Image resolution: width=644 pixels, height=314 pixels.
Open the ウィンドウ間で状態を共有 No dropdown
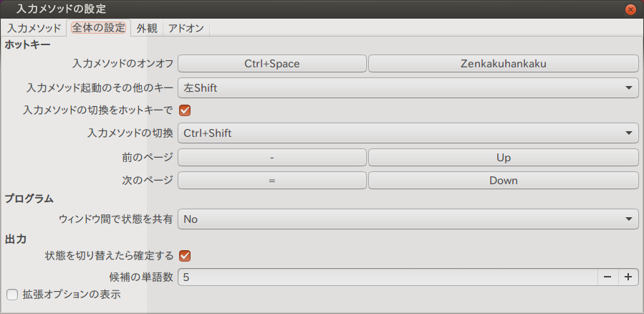click(408, 219)
